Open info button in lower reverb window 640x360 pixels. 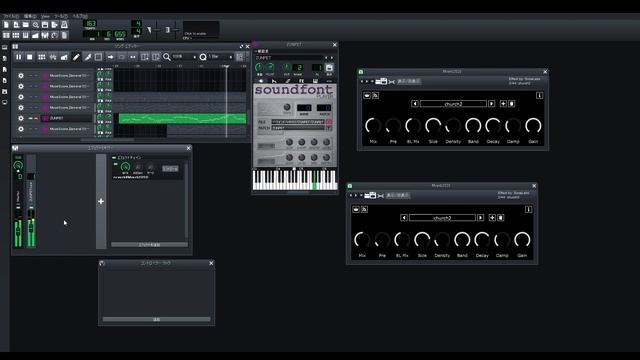[x=529, y=209]
